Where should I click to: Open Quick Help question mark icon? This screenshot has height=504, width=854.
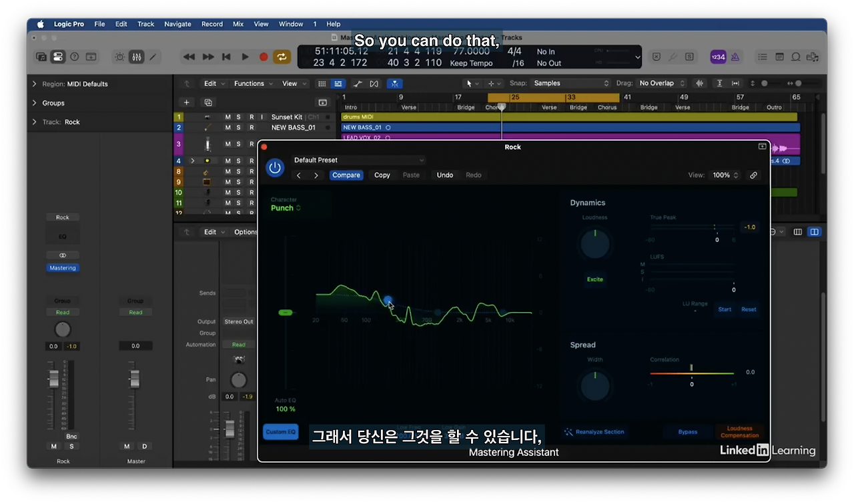click(x=74, y=57)
